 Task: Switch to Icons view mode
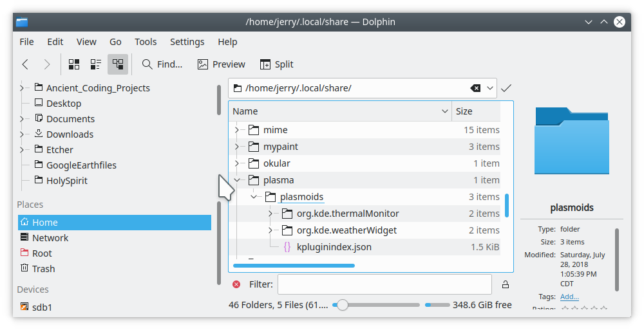74,64
